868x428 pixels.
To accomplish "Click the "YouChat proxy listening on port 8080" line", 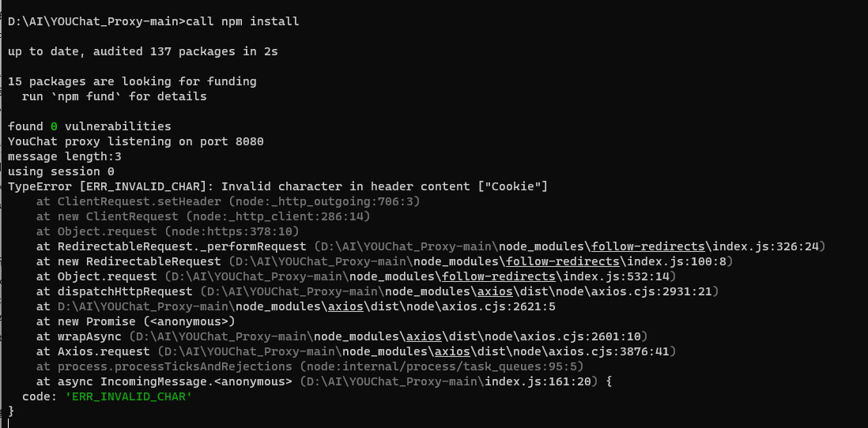I will pyautogui.click(x=135, y=141).
